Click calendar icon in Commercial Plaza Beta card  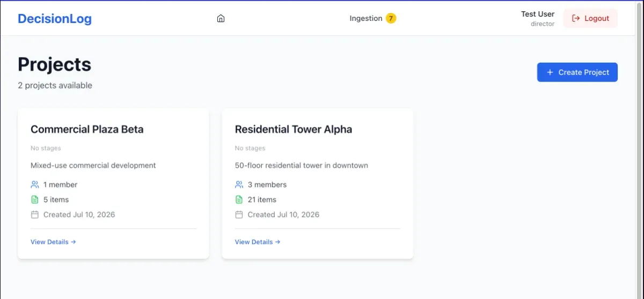[x=35, y=214]
